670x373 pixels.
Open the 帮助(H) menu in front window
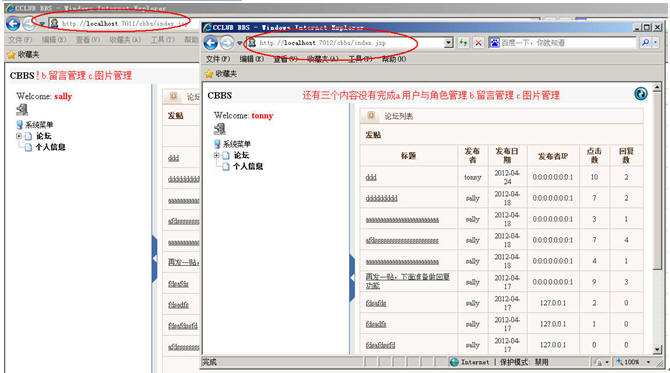[x=394, y=59]
